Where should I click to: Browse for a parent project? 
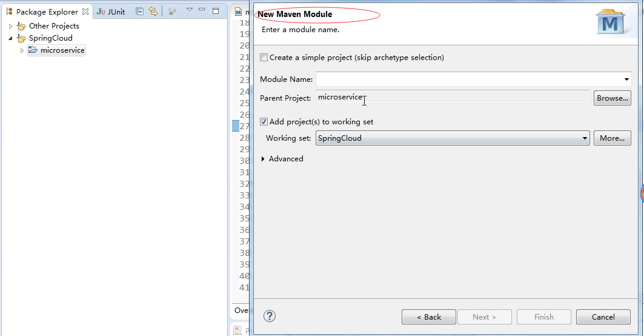[x=612, y=98]
